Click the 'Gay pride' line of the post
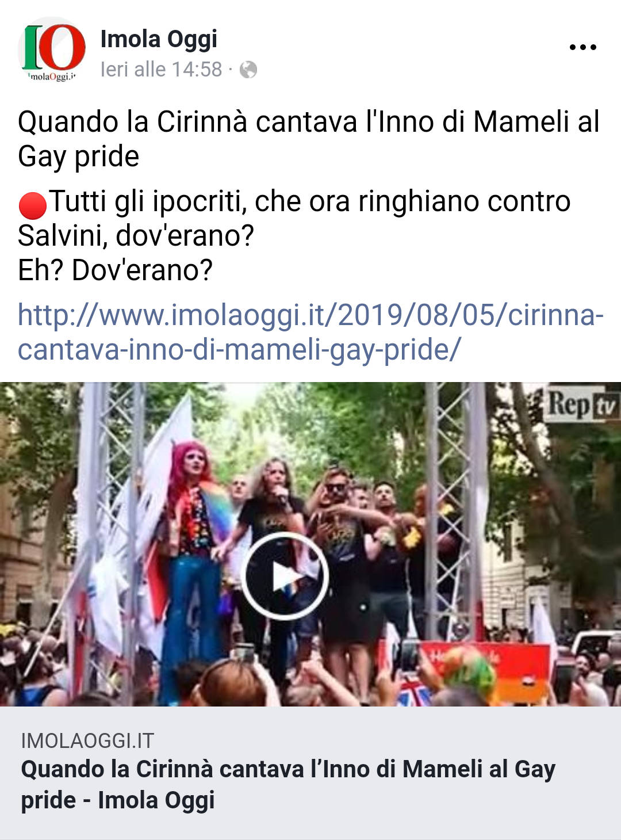Screen dimensions: 621x840 point(79,156)
